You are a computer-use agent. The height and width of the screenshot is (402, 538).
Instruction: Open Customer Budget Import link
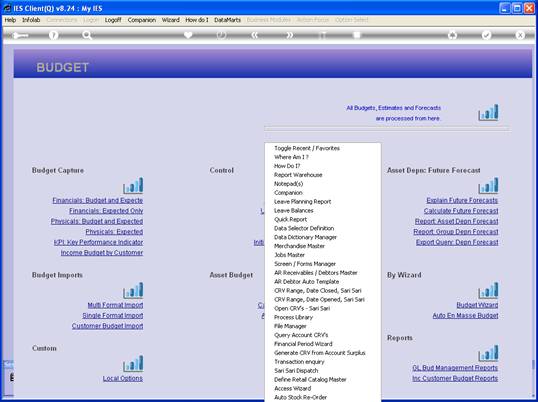(107, 326)
